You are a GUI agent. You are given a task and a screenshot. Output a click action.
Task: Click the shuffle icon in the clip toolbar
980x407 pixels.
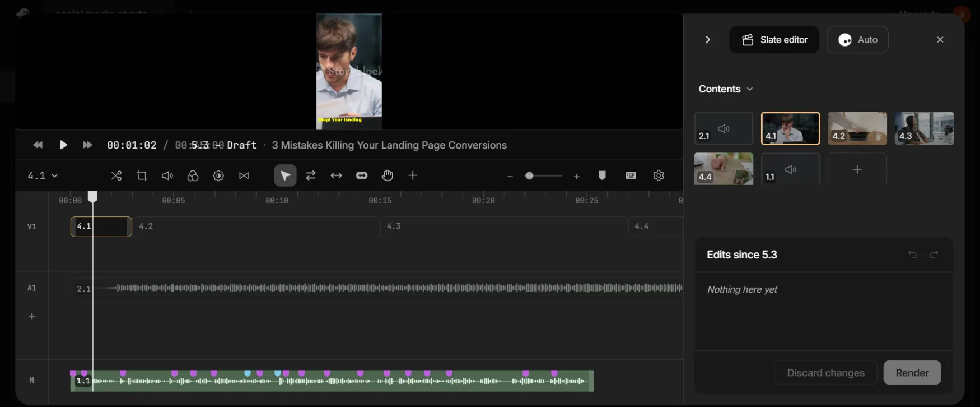pos(116,176)
